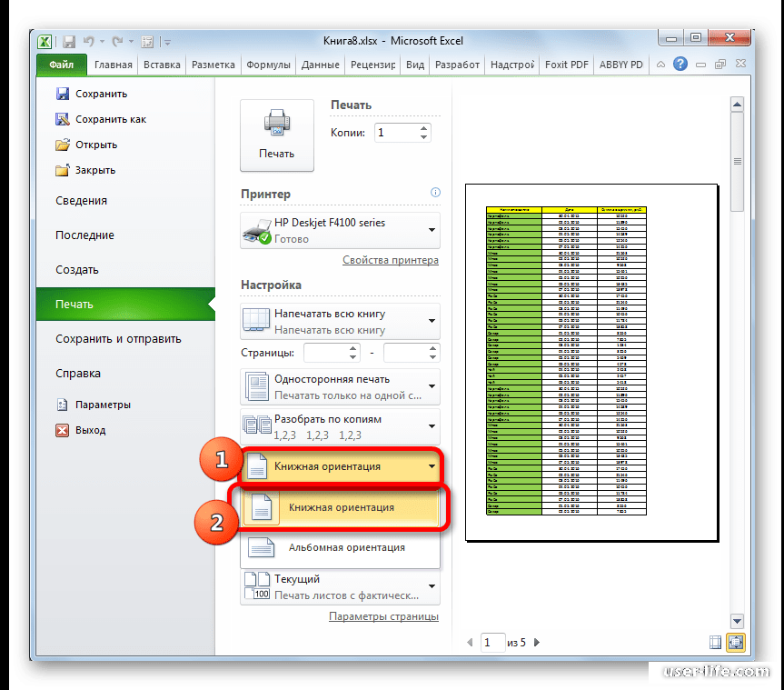The image size is (784, 690).
Task: Open the Последние section
Action: tap(84, 235)
